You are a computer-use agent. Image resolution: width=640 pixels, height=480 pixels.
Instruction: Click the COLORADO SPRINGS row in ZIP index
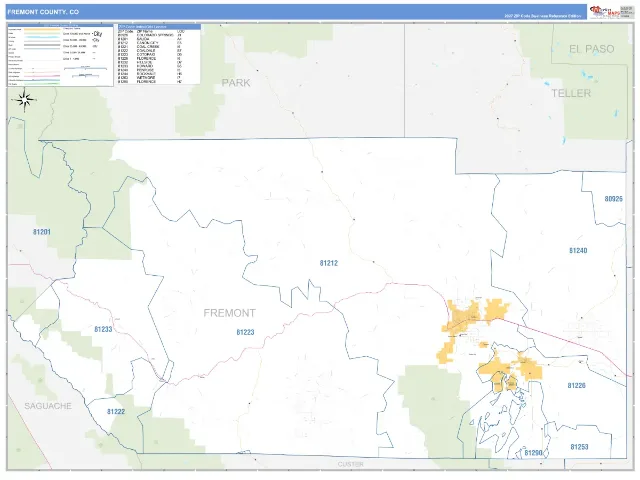pos(150,35)
